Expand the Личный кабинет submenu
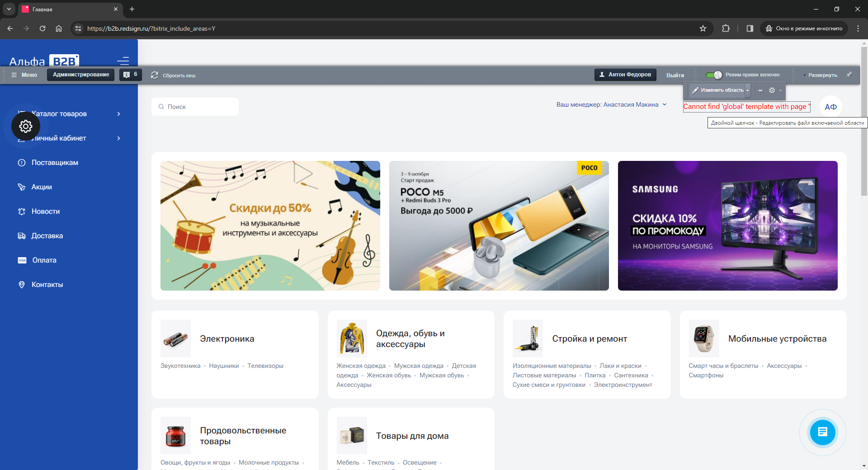Image resolution: width=868 pixels, height=470 pixels. point(119,138)
